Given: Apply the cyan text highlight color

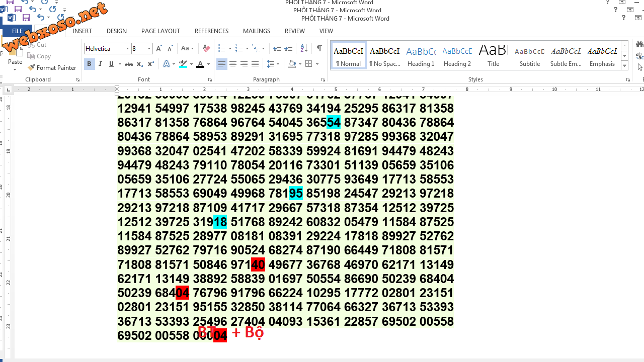Looking at the screenshot, I should pyautogui.click(x=182, y=64).
